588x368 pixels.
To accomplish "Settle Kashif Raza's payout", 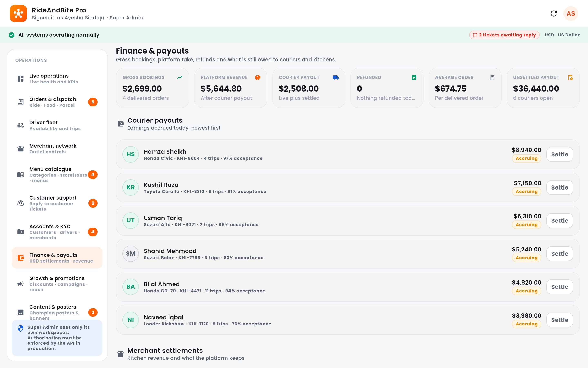I will click(x=560, y=187).
